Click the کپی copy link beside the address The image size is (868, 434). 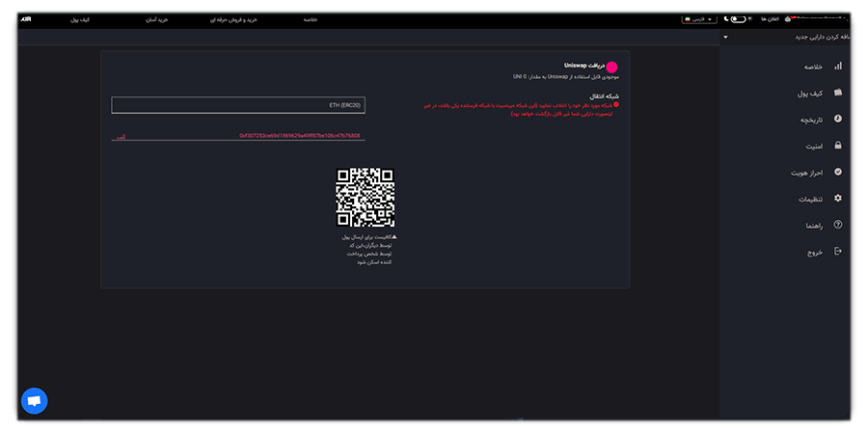coord(121,136)
